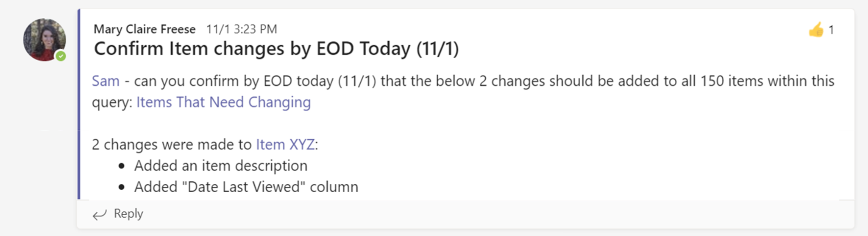Click the 11/1 3:23 PM timestamp

(x=242, y=29)
